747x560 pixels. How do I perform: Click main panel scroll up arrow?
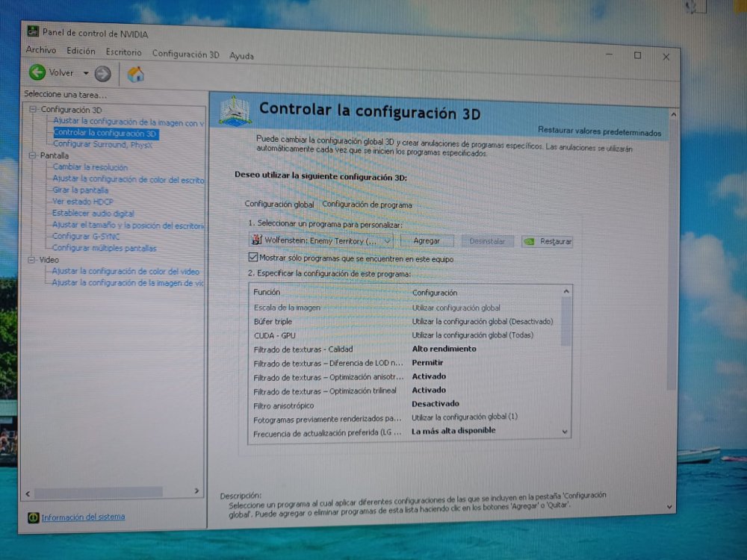point(674,115)
